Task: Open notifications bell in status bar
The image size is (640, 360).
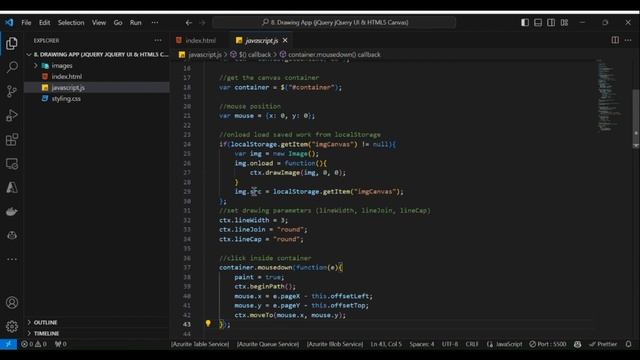Action: click(x=629, y=344)
